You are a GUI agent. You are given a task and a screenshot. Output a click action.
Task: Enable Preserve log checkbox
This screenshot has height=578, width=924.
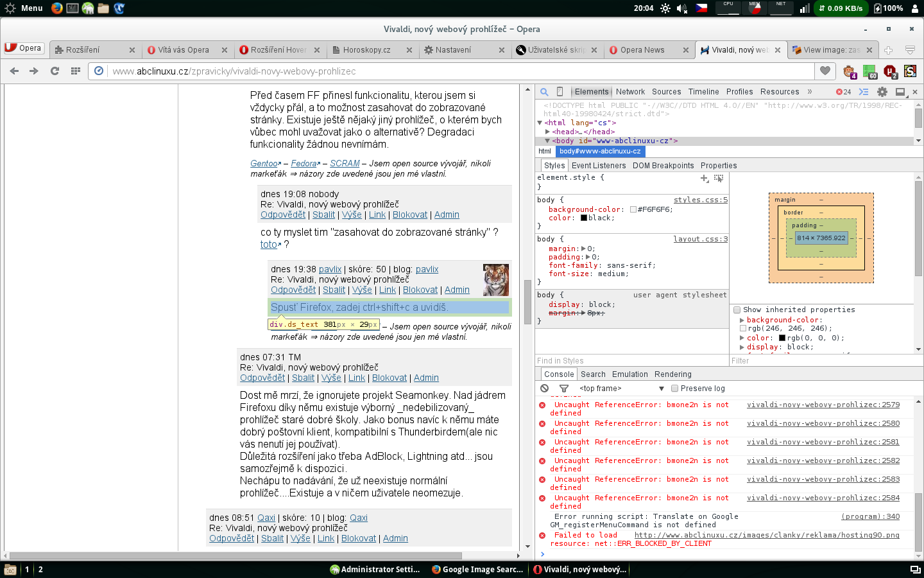pos(674,389)
